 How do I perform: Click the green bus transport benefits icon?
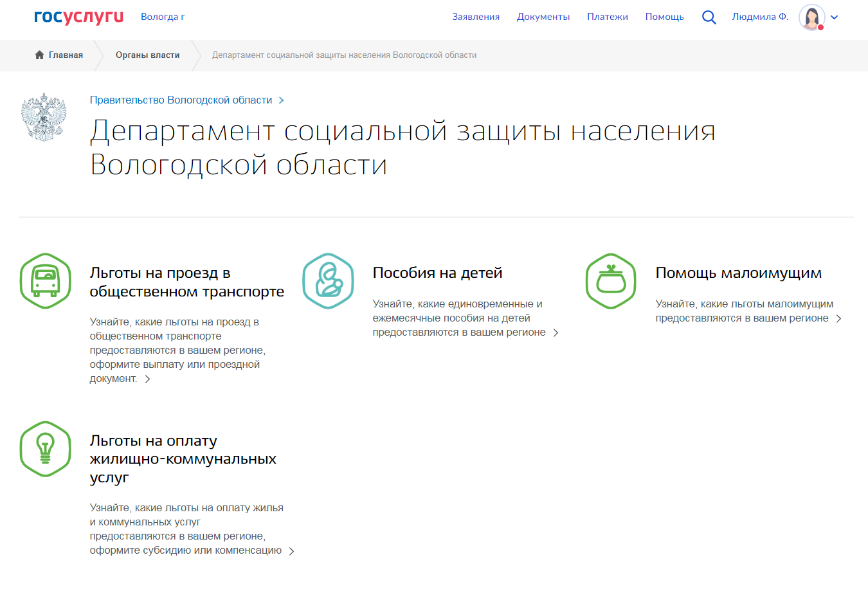coord(45,281)
